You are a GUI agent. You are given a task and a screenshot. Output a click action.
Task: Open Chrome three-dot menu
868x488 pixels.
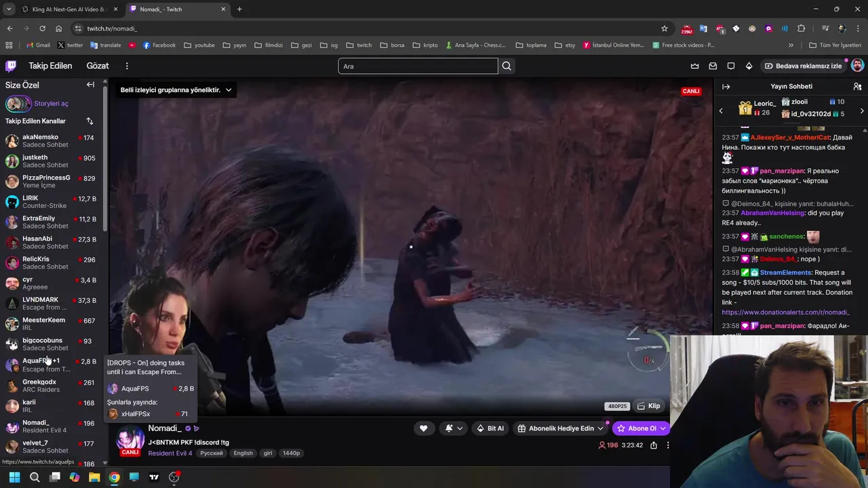[x=859, y=28]
